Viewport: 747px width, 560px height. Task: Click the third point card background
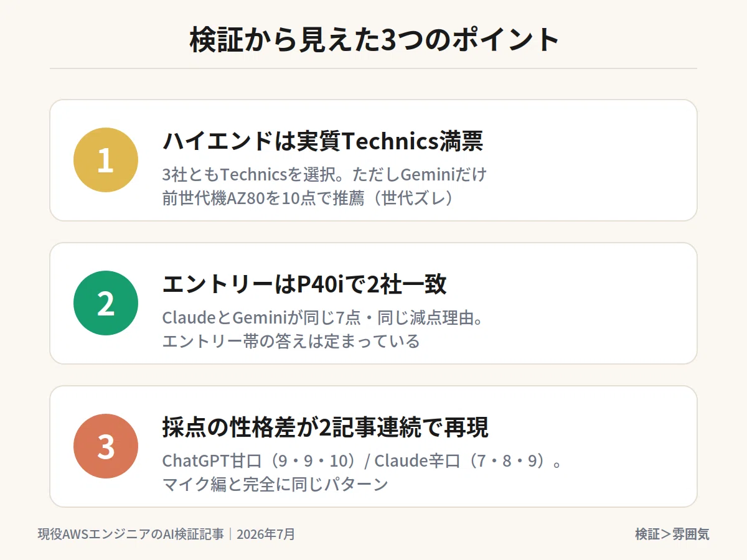point(374,446)
